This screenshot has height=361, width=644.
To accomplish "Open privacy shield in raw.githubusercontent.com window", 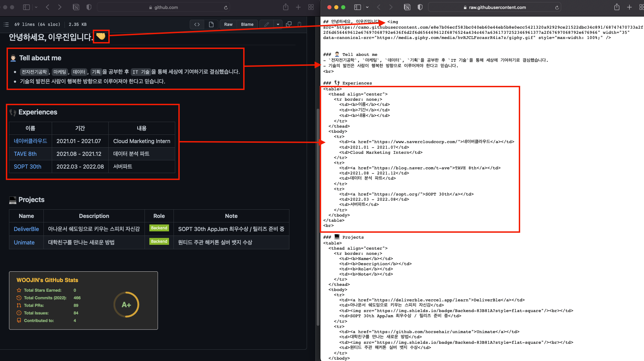I will (x=420, y=7).
